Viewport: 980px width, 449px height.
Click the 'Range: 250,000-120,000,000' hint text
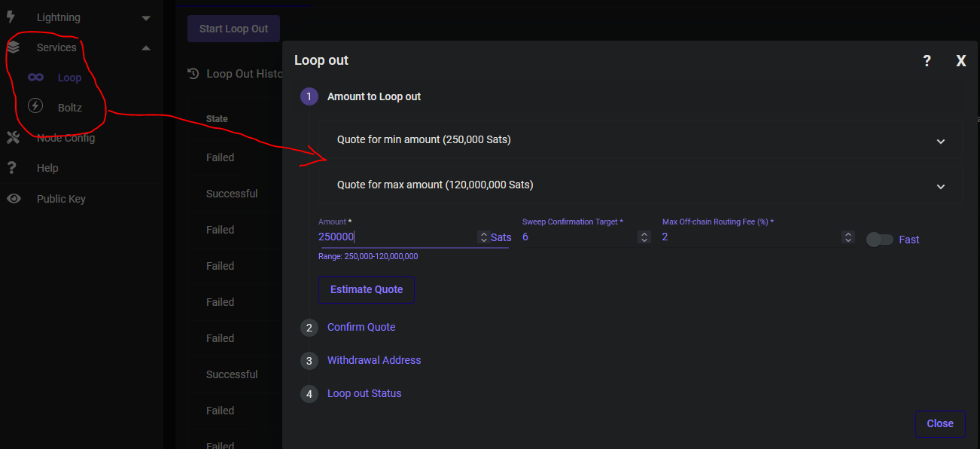tap(368, 256)
